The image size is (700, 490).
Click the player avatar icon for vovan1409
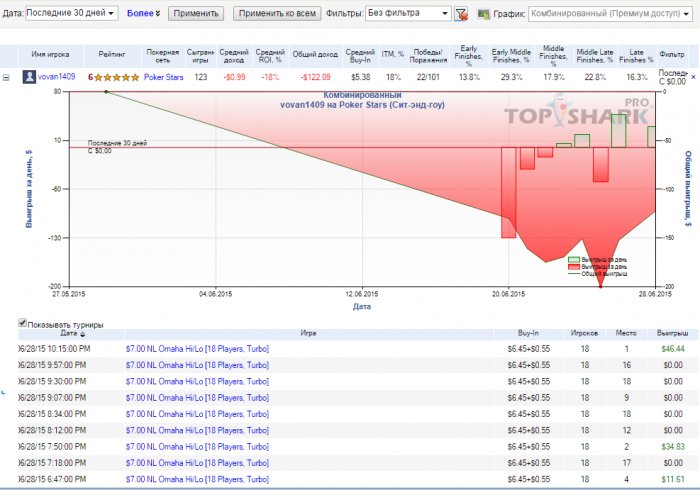(x=30, y=76)
